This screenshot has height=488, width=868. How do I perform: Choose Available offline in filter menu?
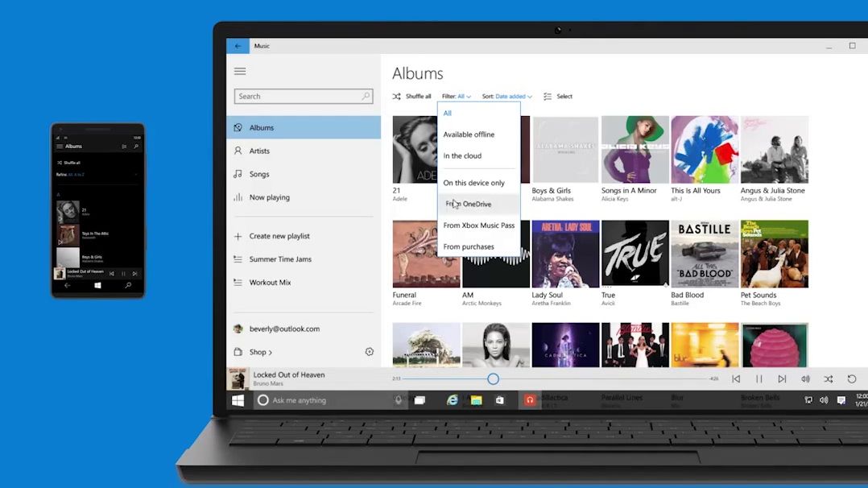coord(479,134)
